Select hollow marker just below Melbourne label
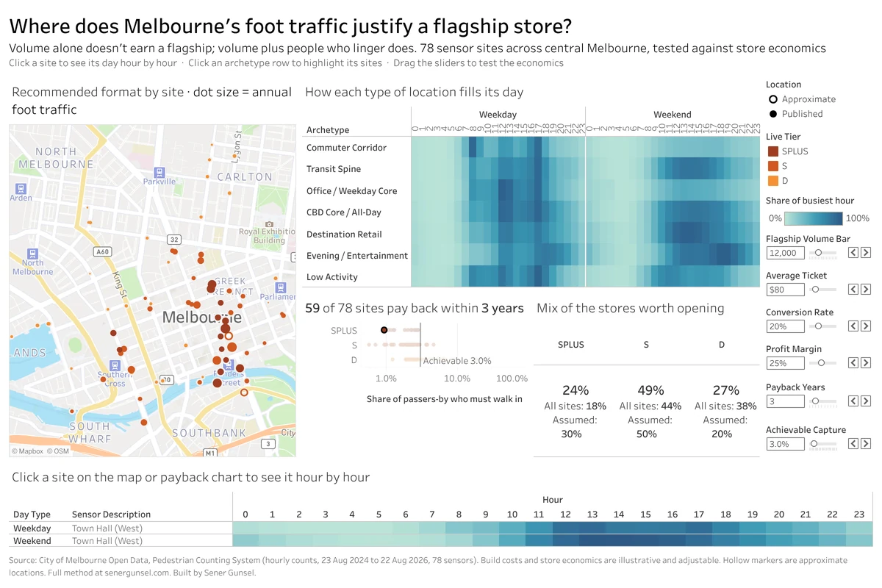Viewport: 882px width, 588px height. click(229, 335)
